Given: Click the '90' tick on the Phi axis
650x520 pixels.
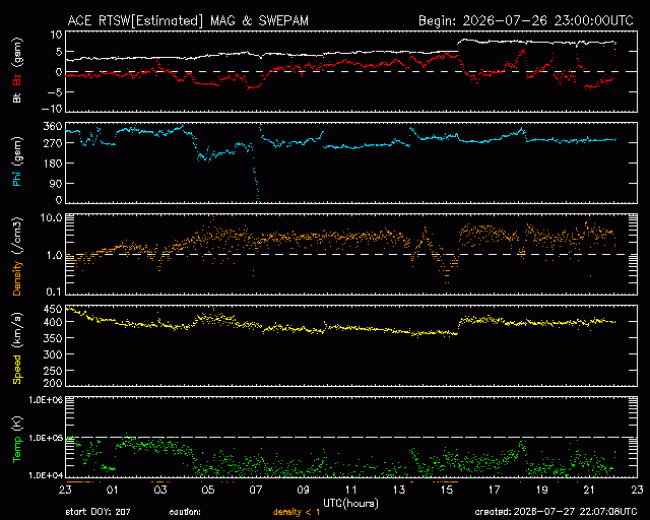Looking at the screenshot, I should [x=56, y=183].
